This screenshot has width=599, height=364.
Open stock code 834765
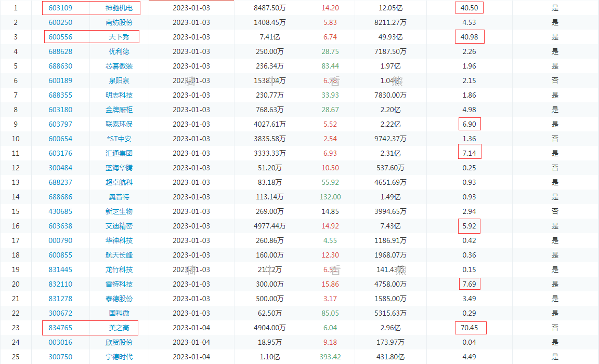[60, 328]
